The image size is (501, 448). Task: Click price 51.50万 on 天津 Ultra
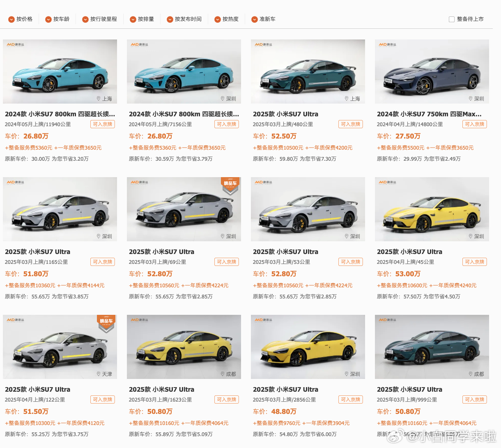pyautogui.click(x=36, y=411)
